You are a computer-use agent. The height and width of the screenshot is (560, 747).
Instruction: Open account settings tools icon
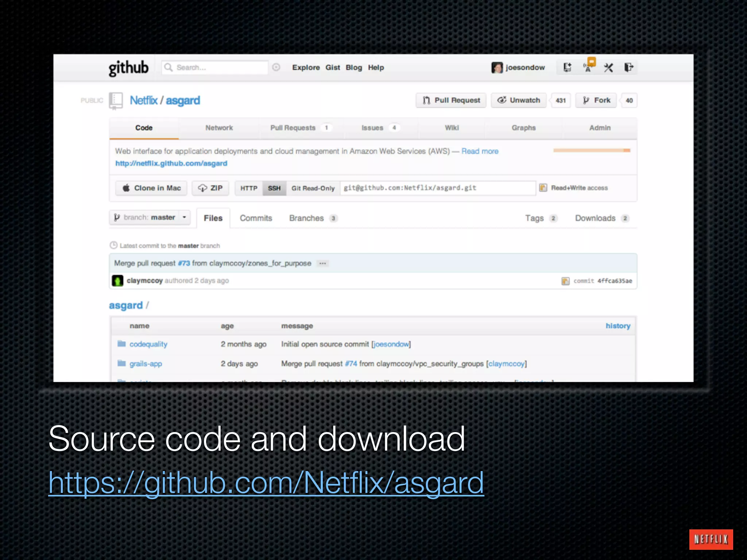tap(608, 67)
